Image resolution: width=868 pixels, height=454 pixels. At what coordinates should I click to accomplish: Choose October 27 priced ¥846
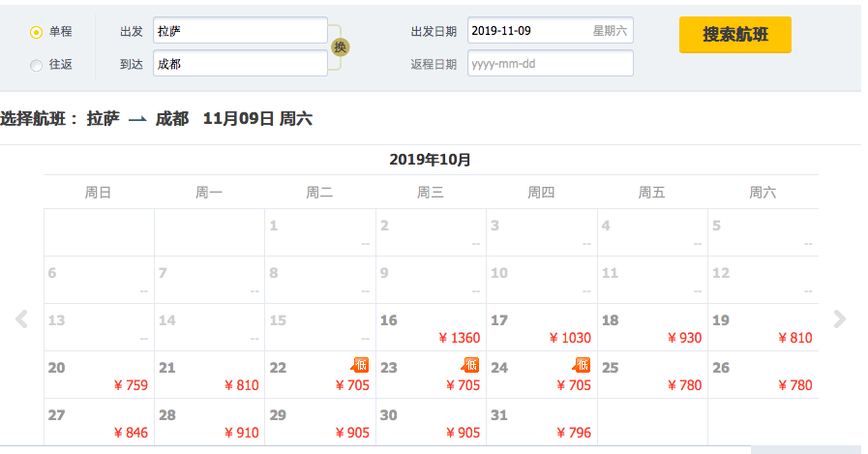coord(99,422)
